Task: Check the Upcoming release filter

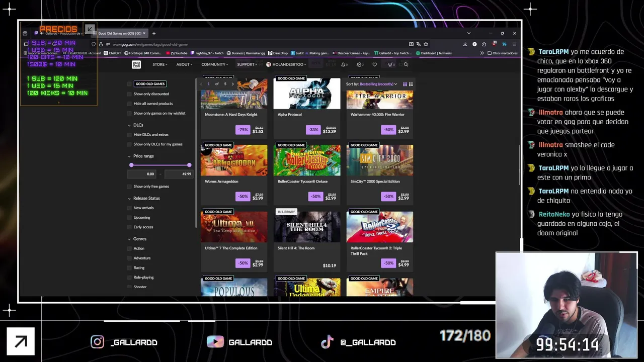Action: click(129, 218)
